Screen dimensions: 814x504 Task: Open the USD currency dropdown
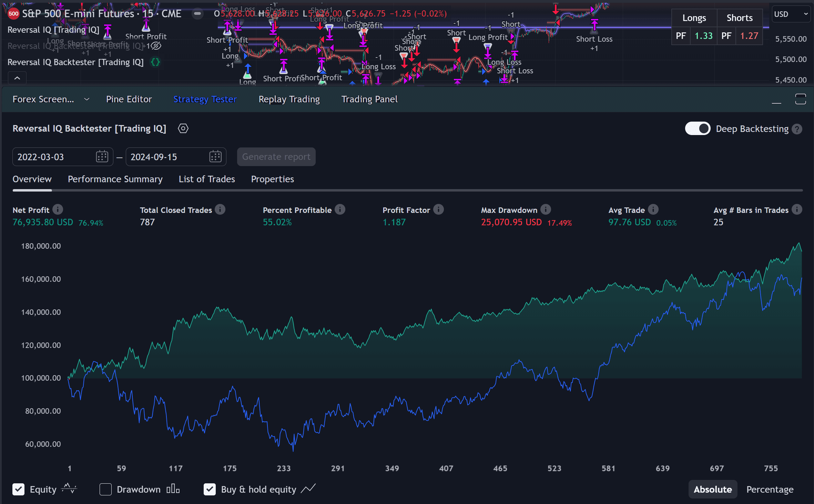click(x=791, y=14)
